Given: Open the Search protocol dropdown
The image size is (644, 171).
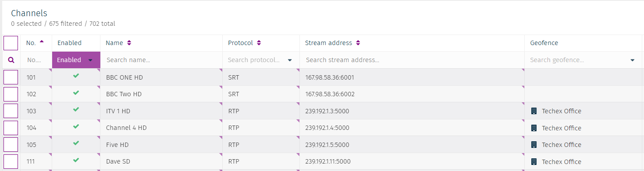Looking at the screenshot, I should pos(261,60).
